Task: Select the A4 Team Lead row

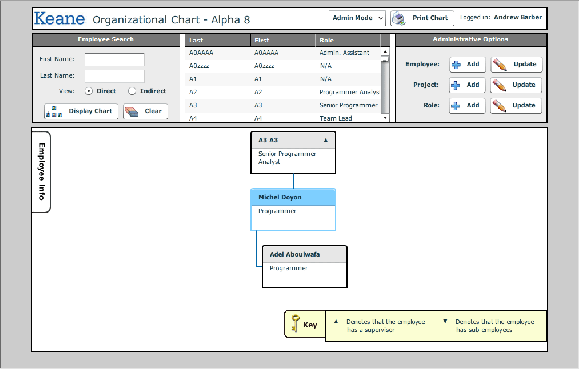Action: (x=283, y=118)
